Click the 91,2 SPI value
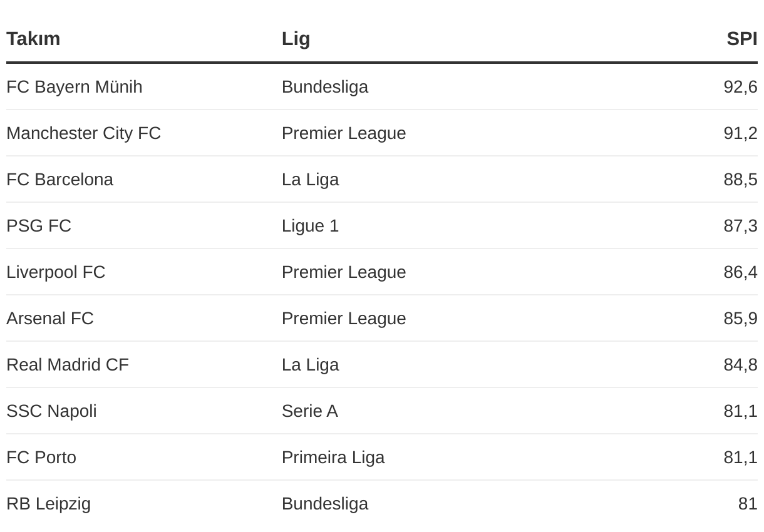 [x=740, y=133]
